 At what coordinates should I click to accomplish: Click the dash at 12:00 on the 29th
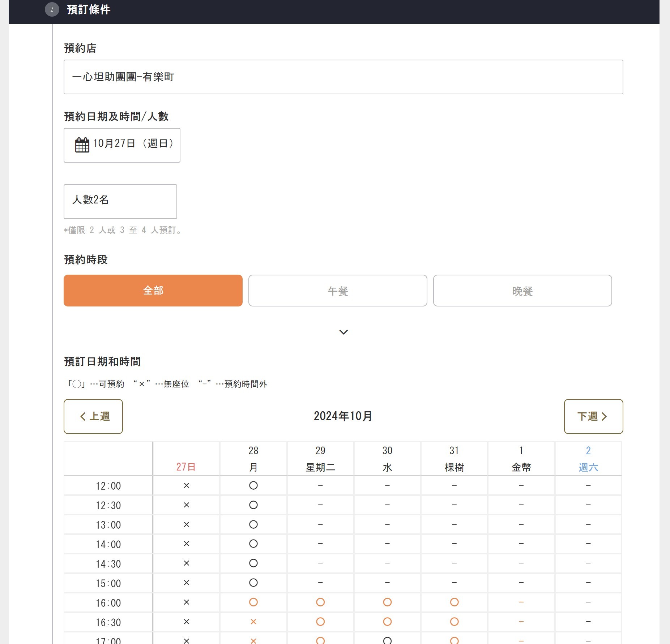pos(320,485)
